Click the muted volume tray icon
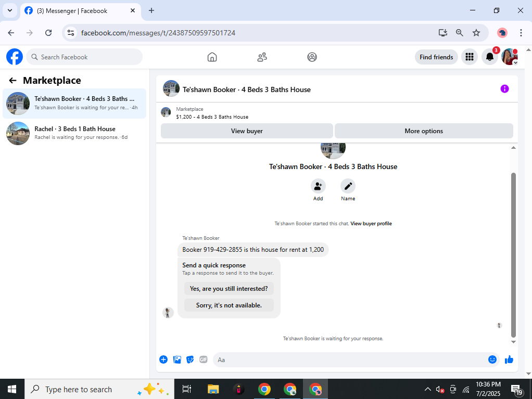532x399 pixels. coord(440,390)
